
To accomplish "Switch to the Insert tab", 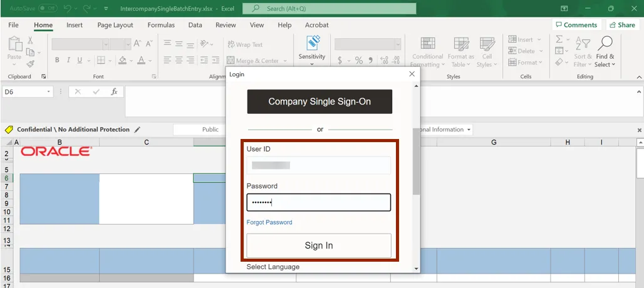I will [75, 25].
